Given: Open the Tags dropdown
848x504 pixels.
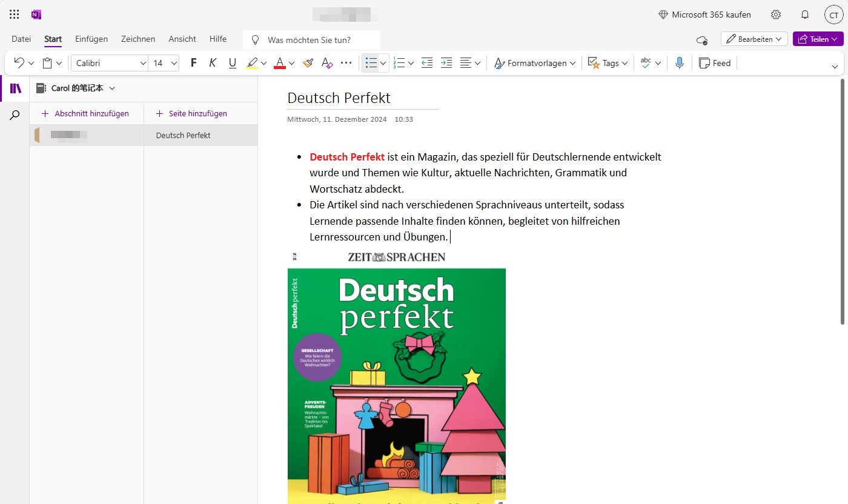Looking at the screenshot, I should coord(608,63).
